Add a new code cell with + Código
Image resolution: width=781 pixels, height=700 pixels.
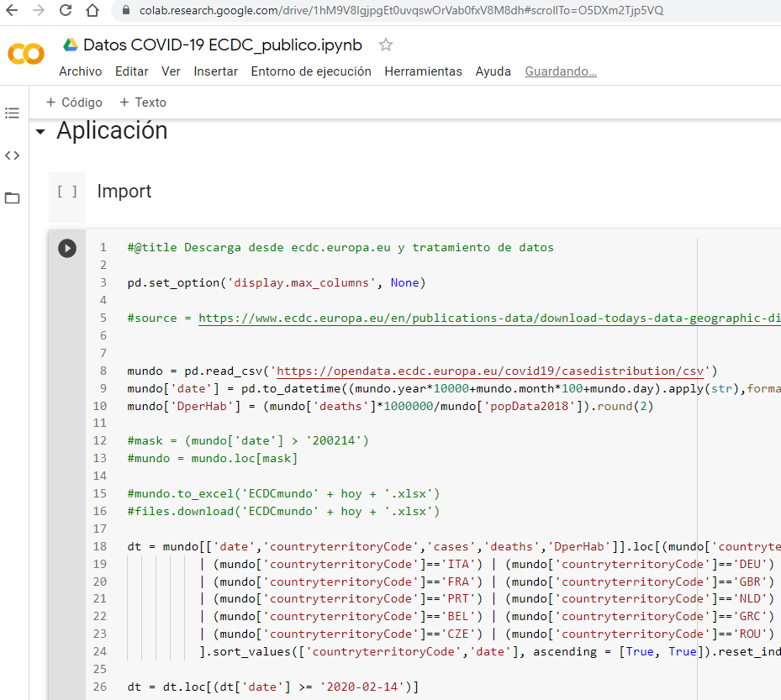click(x=74, y=103)
